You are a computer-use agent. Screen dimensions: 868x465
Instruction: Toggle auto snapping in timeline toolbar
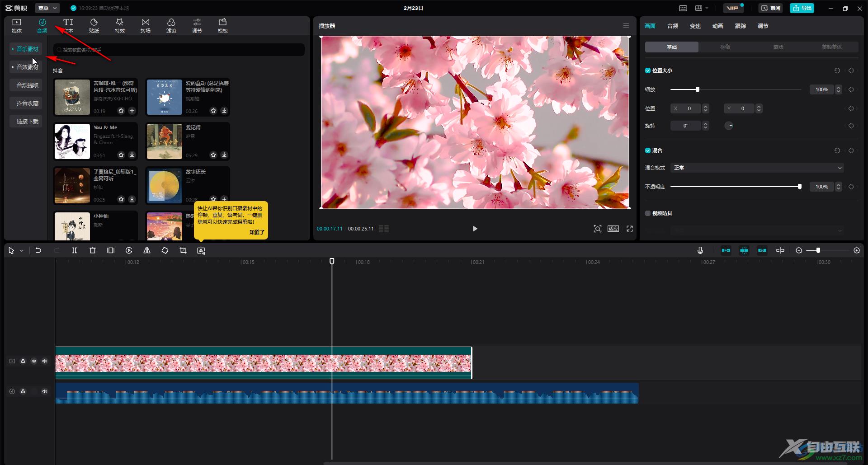point(744,250)
